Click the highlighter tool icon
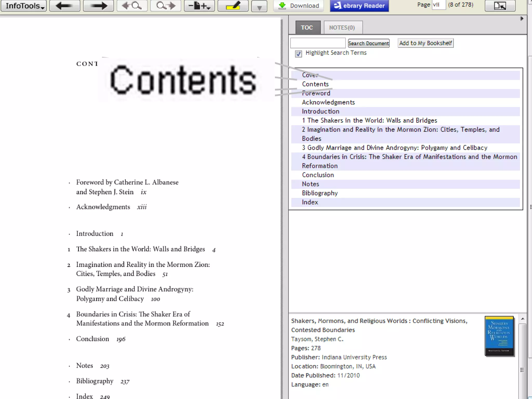The height and width of the screenshot is (399, 532). pos(233,6)
